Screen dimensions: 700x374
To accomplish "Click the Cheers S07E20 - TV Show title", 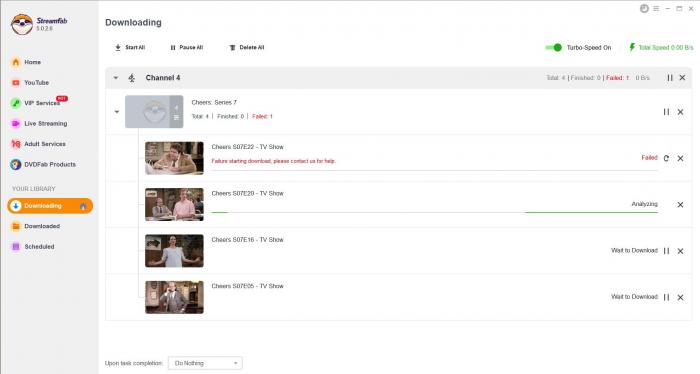I will coord(247,193).
